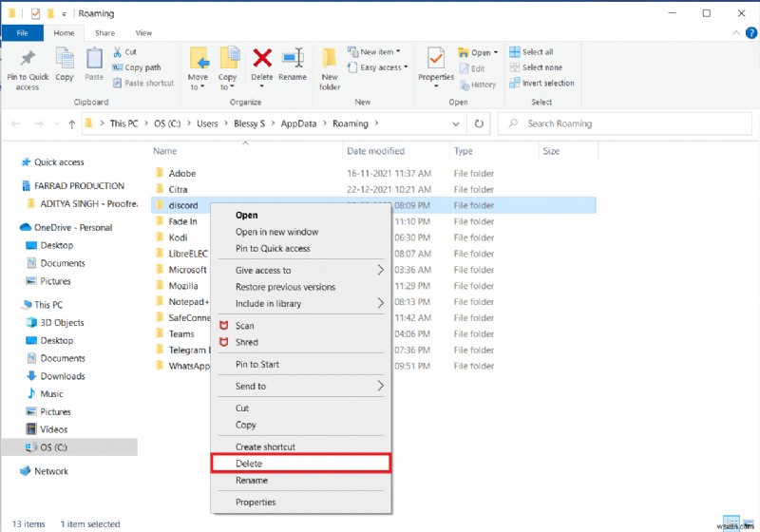Click the Search Roaming box
This screenshot has height=532, width=760.
tap(625, 123)
